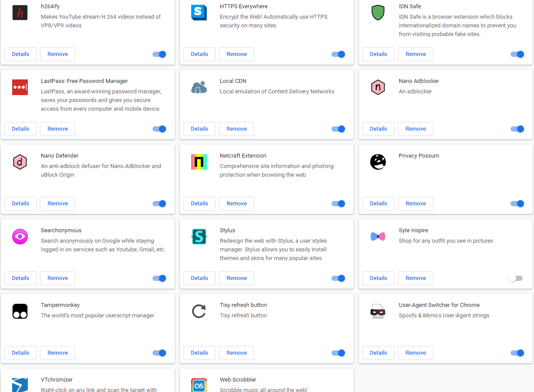Disable Tisy refresh button toggle
534x392 pixels.
(338, 353)
